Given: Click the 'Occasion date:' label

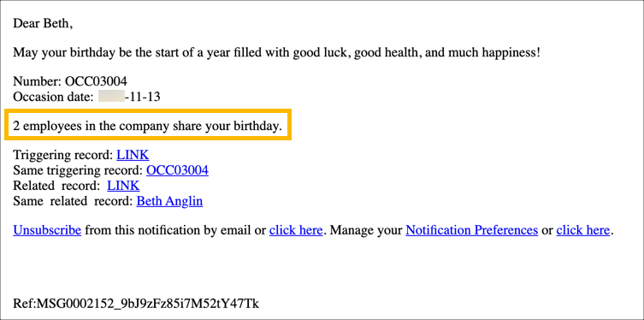Looking at the screenshot, I should tap(54, 98).
